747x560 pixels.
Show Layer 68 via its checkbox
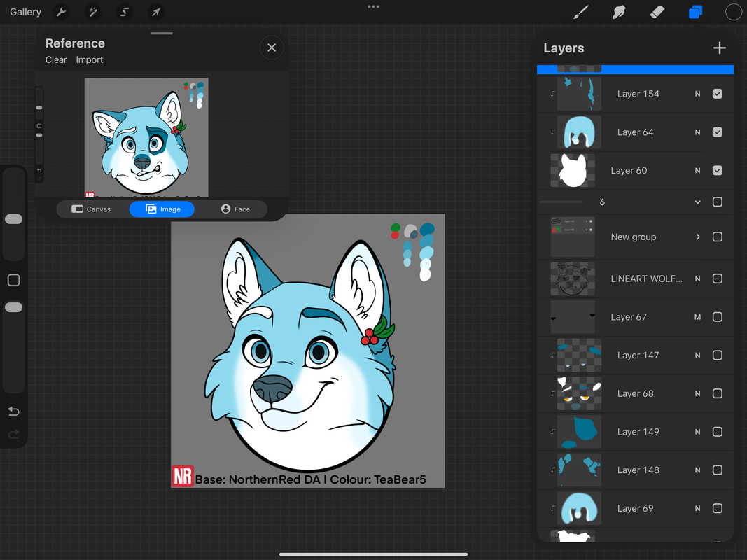[718, 393]
